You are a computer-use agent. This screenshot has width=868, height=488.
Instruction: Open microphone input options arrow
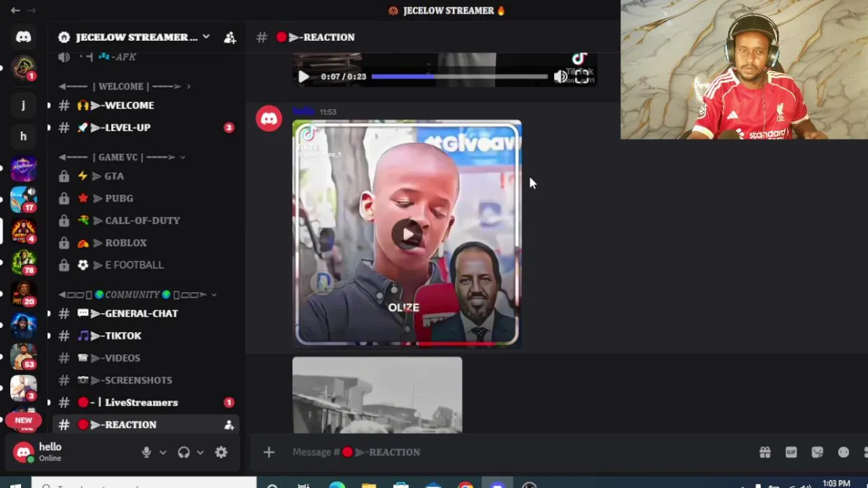click(163, 452)
